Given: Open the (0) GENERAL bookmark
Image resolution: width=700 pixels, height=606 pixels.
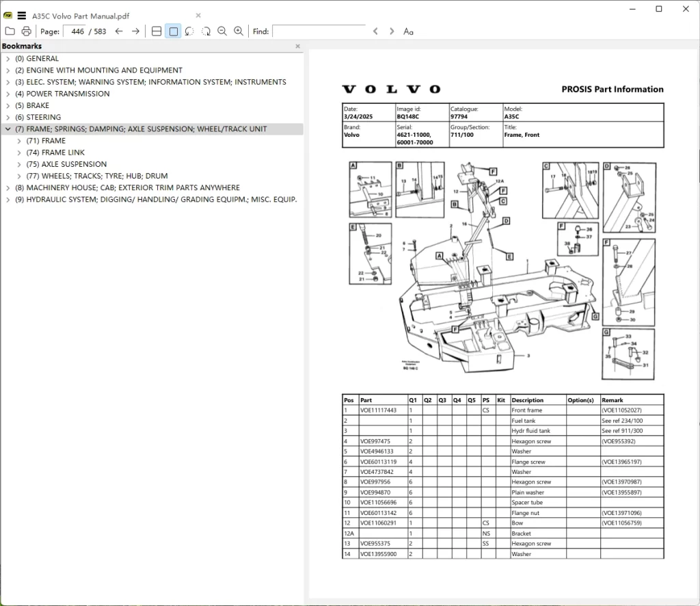Looking at the screenshot, I should click(37, 59).
